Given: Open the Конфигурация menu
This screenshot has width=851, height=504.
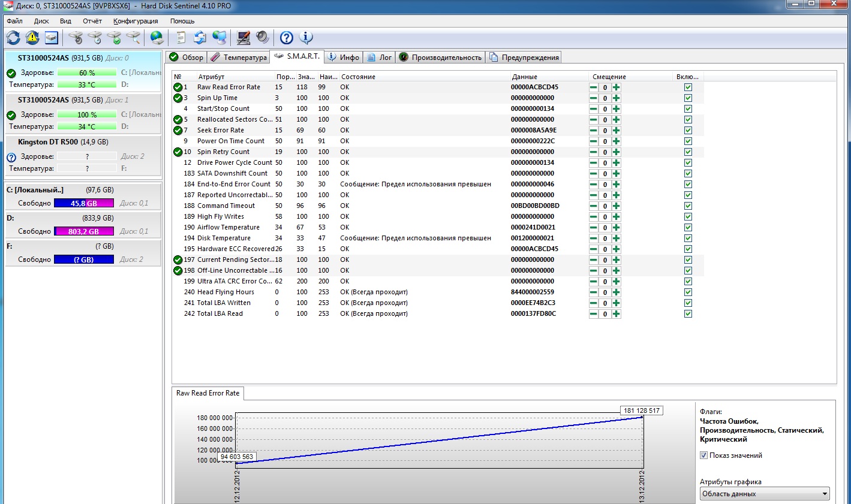Looking at the screenshot, I should click(x=136, y=21).
